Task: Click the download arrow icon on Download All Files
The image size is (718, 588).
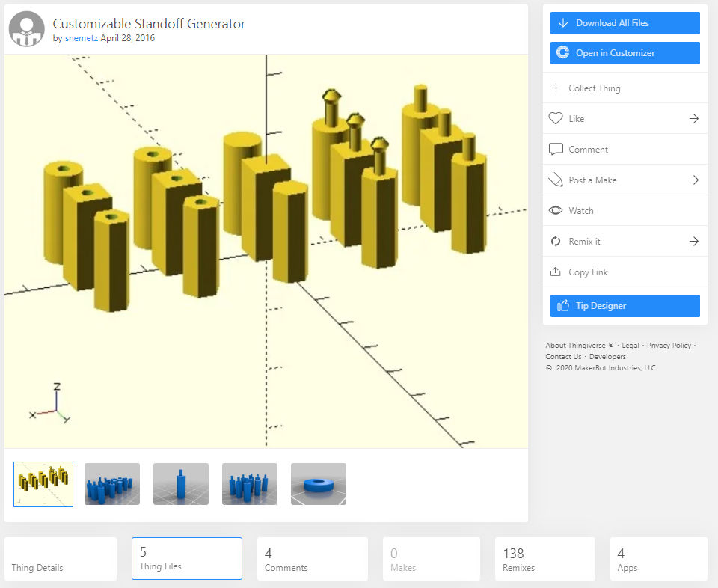Action: click(x=562, y=23)
